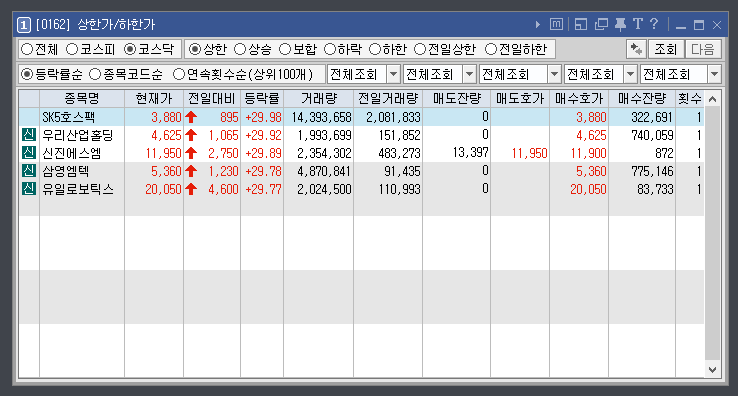
Task: Select 연속횟수순(상위100개) radio button
Action: click(179, 74)
